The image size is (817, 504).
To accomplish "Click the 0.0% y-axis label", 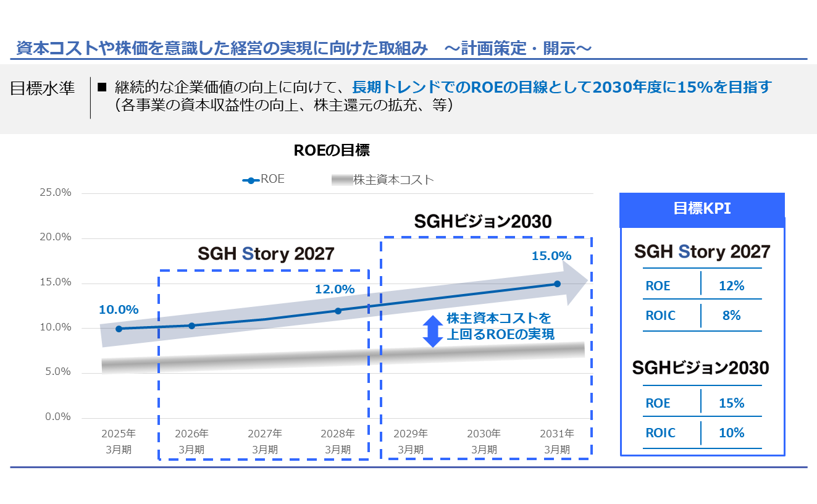I will click(x=58, y=417).
